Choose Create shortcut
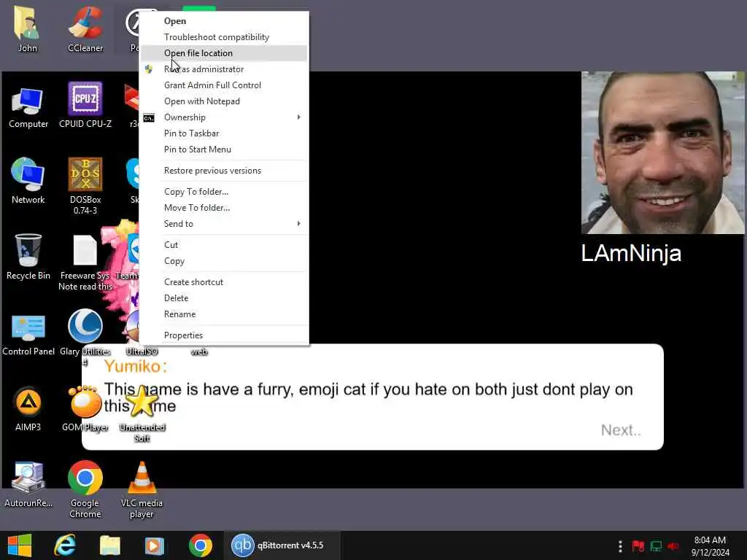Viewport: 747px width, 560px height. pyautogui.click(x=224, y=282)
